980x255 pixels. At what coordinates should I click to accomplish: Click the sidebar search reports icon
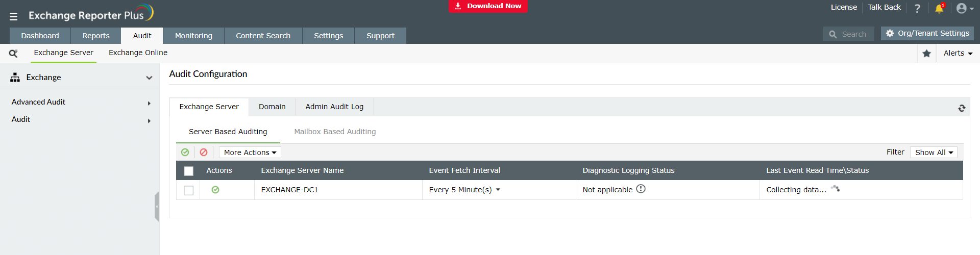(x=13, y=53)
